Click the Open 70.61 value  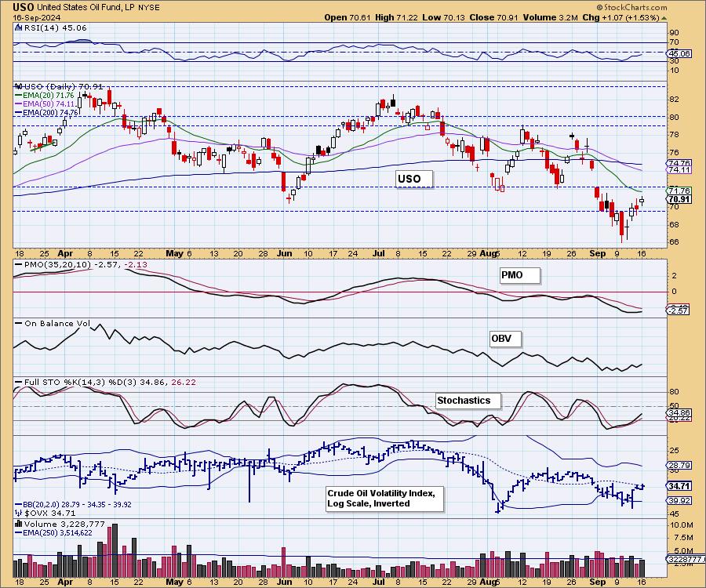click(348, 17)
